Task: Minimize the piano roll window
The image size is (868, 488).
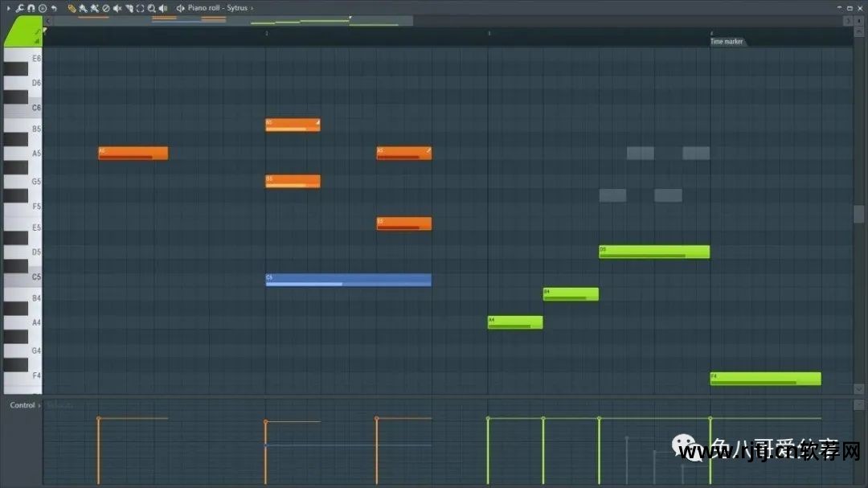Action: click(x=839, y=8)
